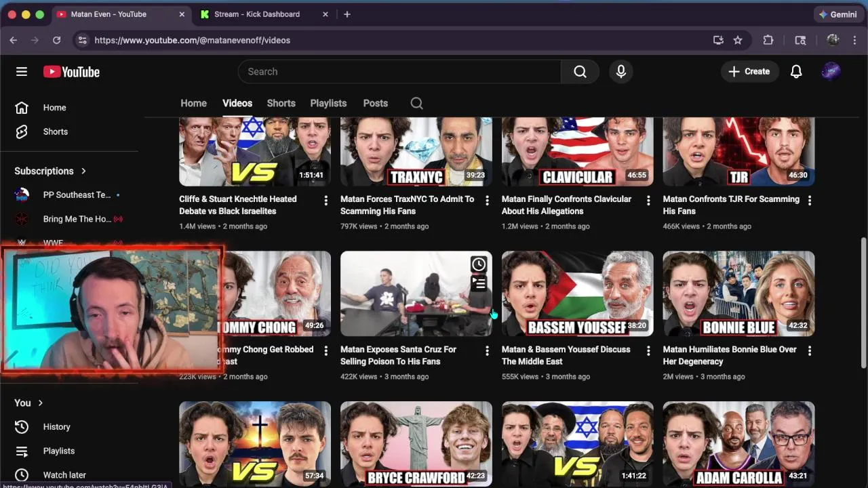Open Bassem Youssef video thumbnail

click(x=578, y=293)
